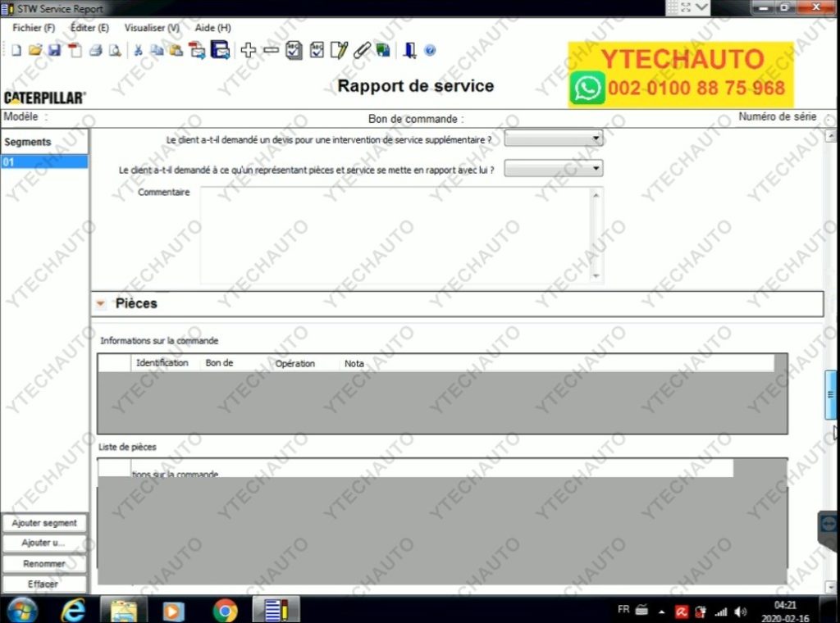The height and width of the screenshot is (623, 840).
Task: Click the Nota column header
Action: (354, 363)
